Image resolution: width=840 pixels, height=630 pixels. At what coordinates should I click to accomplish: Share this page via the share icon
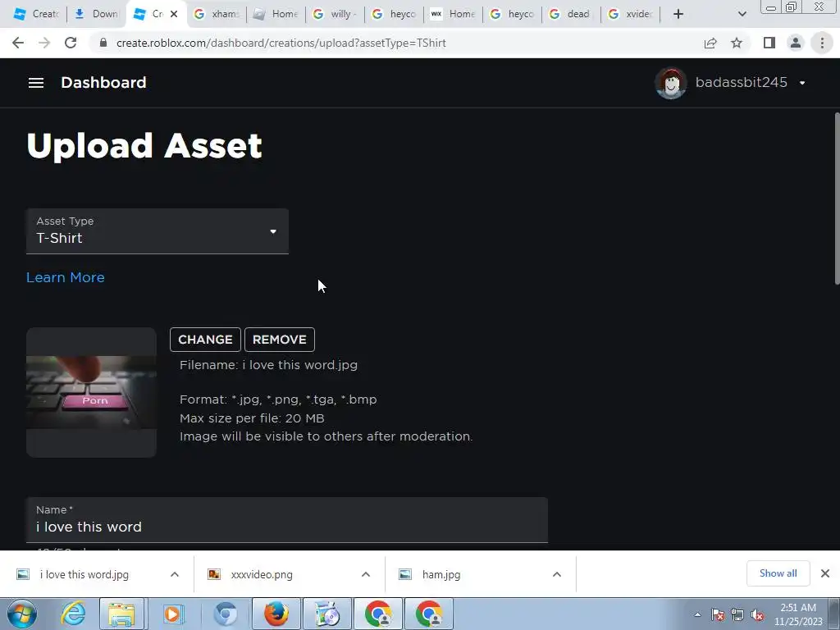710,43
